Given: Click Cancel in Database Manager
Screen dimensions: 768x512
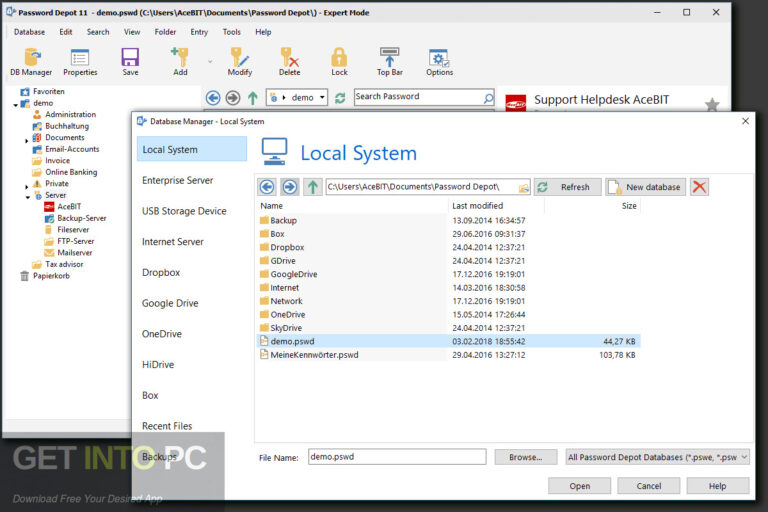Looking at the screenshot, I should 648,486.
